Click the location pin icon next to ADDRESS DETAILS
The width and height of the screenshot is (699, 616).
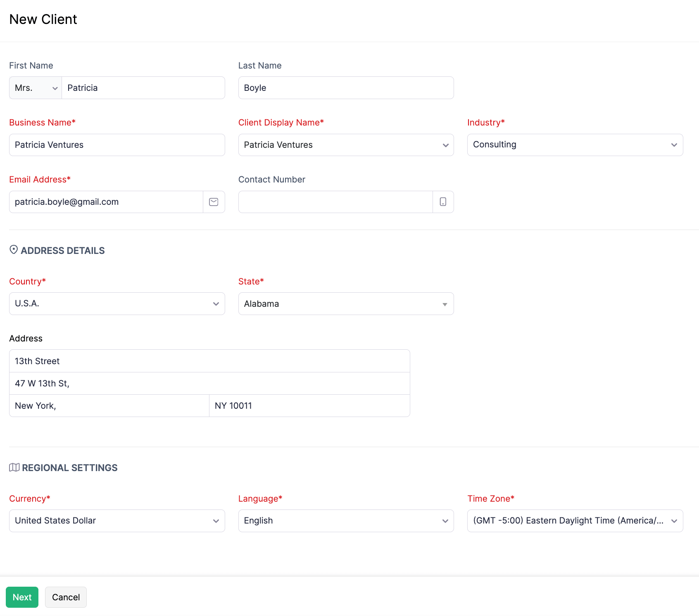[x=14, y=249]
